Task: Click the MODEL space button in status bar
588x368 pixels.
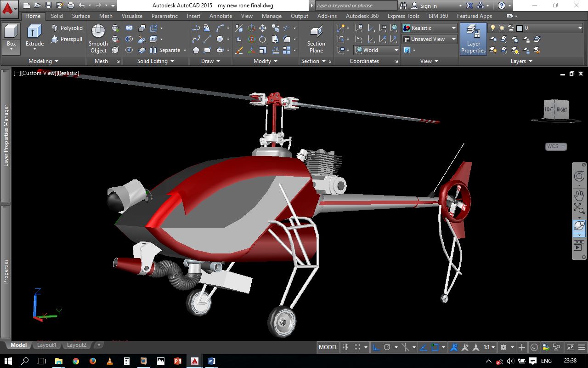Action: [x=328, y=347]
